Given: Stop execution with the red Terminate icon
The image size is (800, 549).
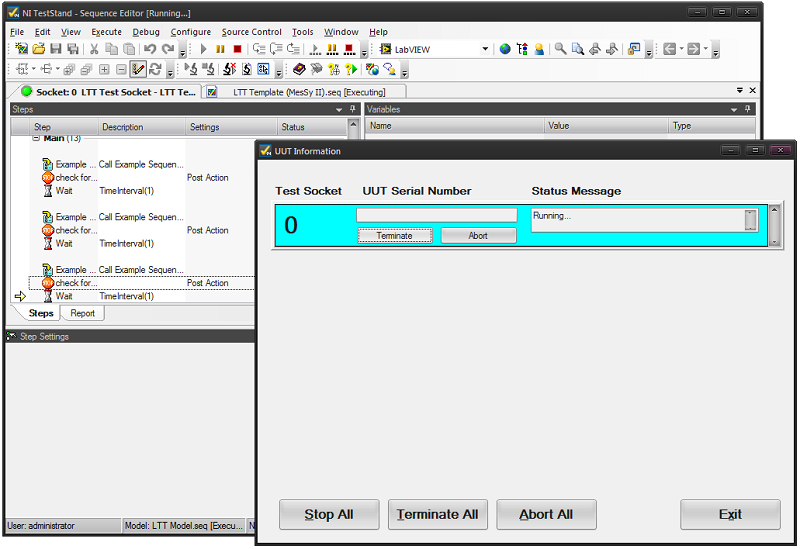Looking at the screenshot, I should [x=237, y=49].
